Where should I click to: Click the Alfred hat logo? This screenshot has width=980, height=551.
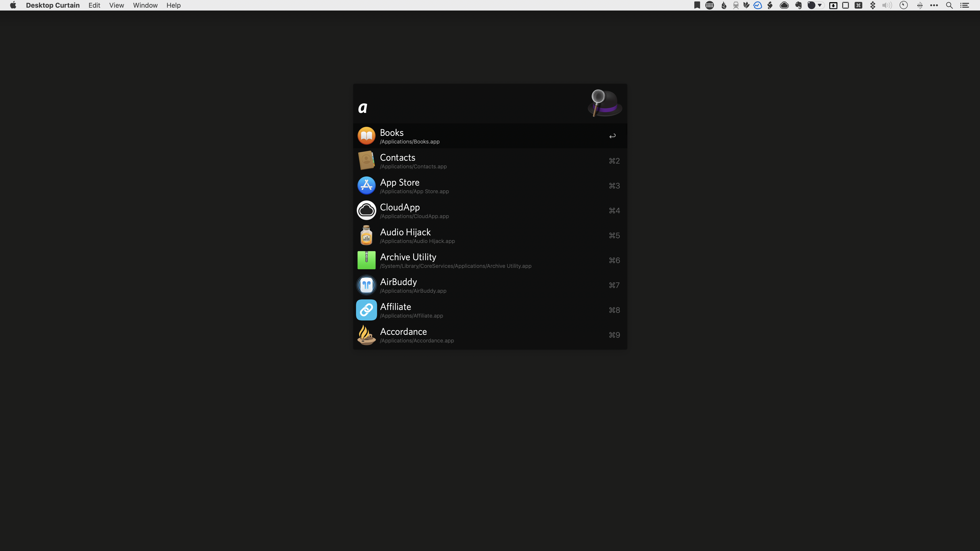click(x=605, y=103)
